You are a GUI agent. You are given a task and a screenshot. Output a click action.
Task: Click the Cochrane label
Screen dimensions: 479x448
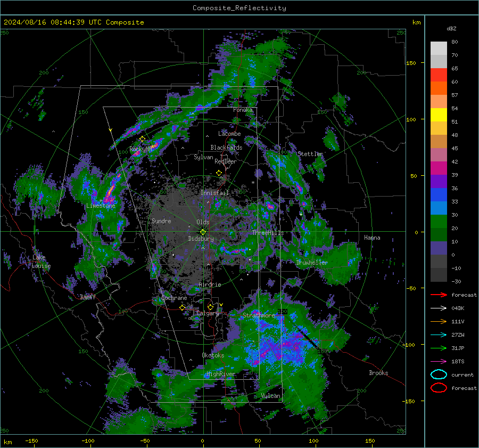(x=174, y=298)
